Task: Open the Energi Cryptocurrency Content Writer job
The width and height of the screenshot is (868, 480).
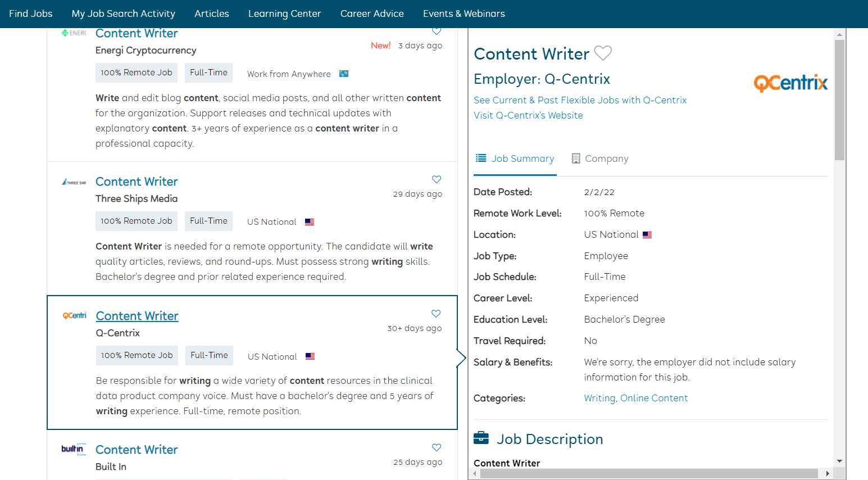Action: pyautogui.click(x=137, y=33)
